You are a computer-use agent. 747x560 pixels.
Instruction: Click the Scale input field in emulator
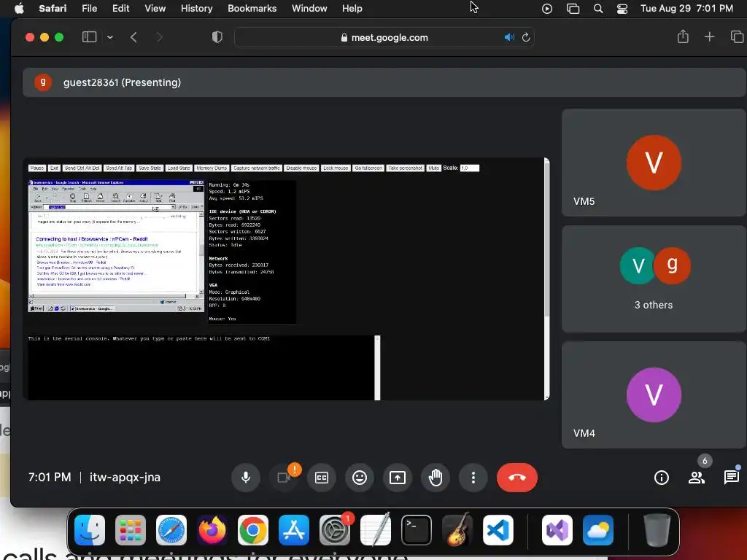point(469,168)
